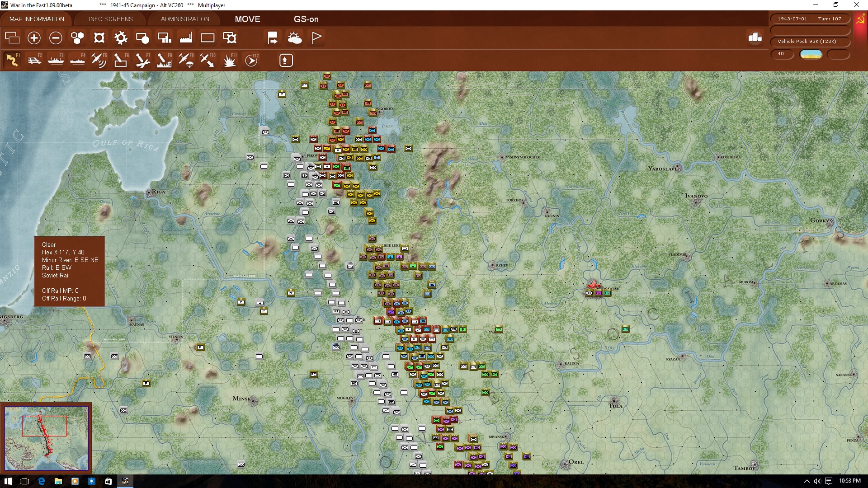Select the F10 air transfer icon
Viewport: 868px width, 488px height.
pos(208,60)
